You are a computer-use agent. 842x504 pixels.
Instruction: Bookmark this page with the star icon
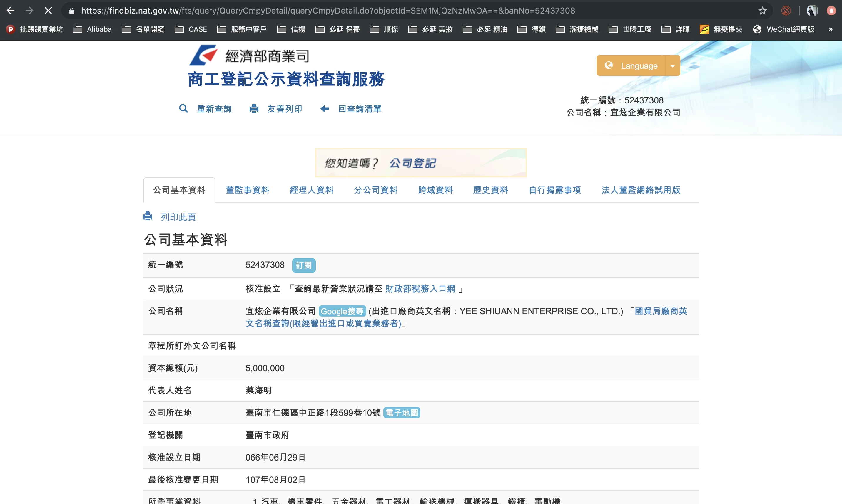[762, 11]
